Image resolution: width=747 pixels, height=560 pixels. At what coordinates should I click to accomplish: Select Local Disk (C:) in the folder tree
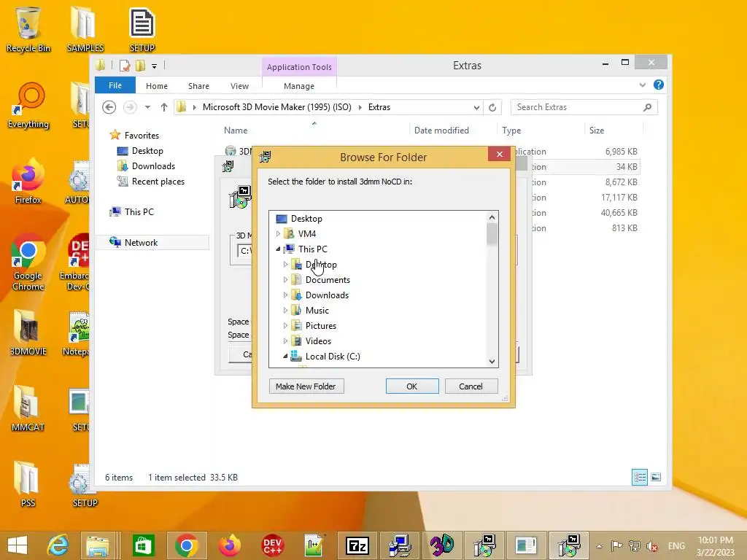tap(333, 356)
